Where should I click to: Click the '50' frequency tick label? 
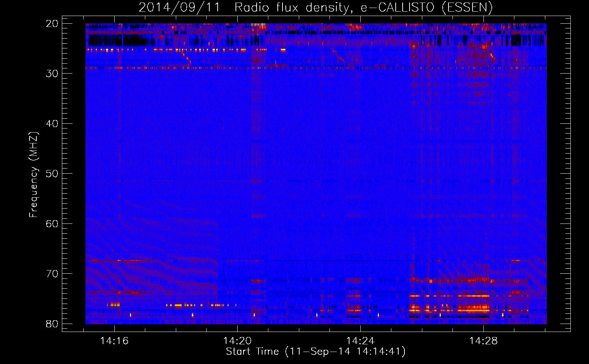click(52, 174)
